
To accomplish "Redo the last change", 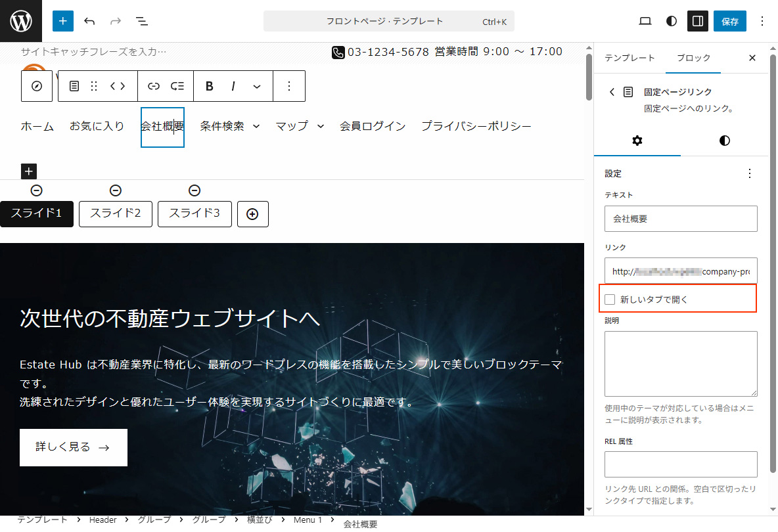I will pyautogui.click(x=116, y=21).
